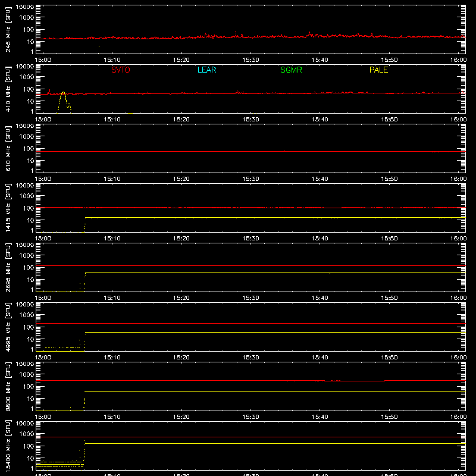This screenshot has width=476, height=476.
Task: Click the 15:30 tick under the 8800 MHz plot
Action: click(x=250, y=417)
